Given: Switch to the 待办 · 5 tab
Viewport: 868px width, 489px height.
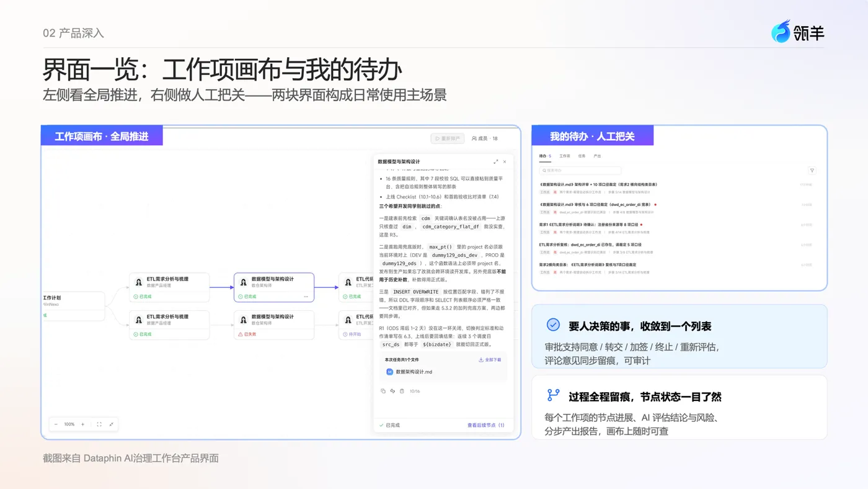Looking at the screenshot, I should click(545, 156).
